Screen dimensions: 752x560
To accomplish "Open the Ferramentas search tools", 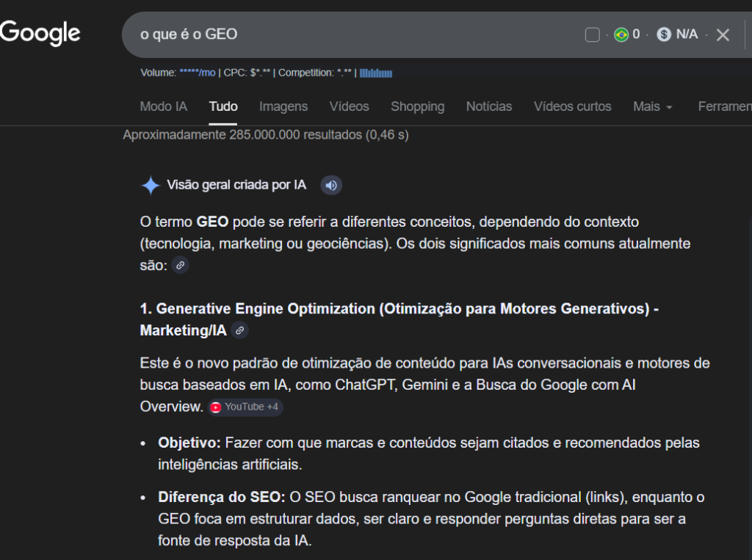I will [723, 106].
